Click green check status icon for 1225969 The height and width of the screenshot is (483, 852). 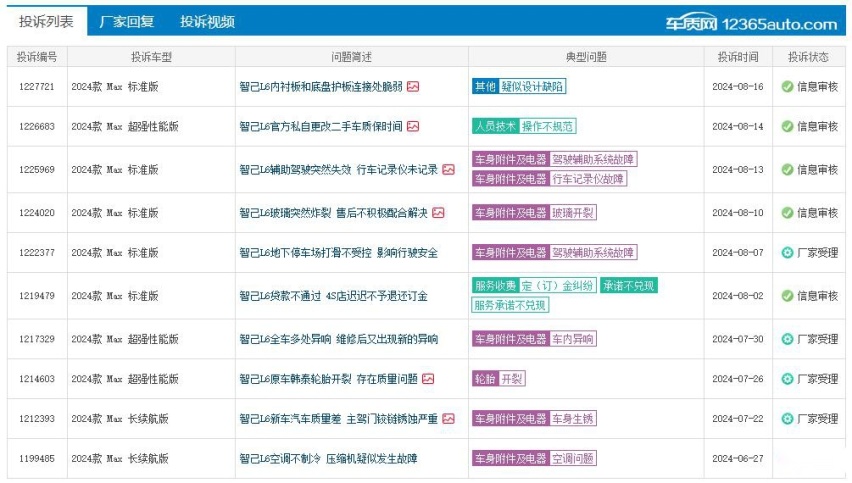coord(787,170)
